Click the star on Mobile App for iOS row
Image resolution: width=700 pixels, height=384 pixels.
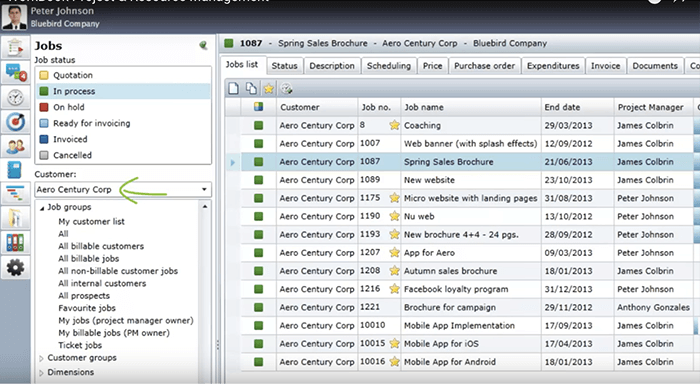[394, 343]
